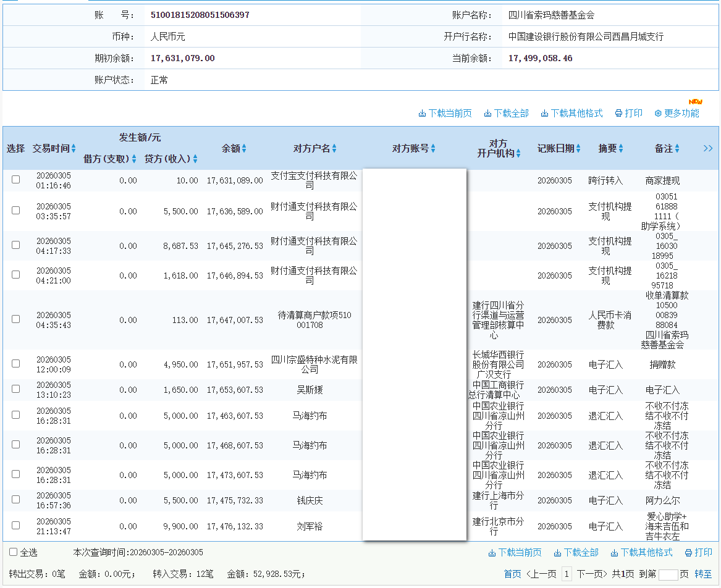
Task: Click the 下载其他格式 format download icon
Action: 543,113
